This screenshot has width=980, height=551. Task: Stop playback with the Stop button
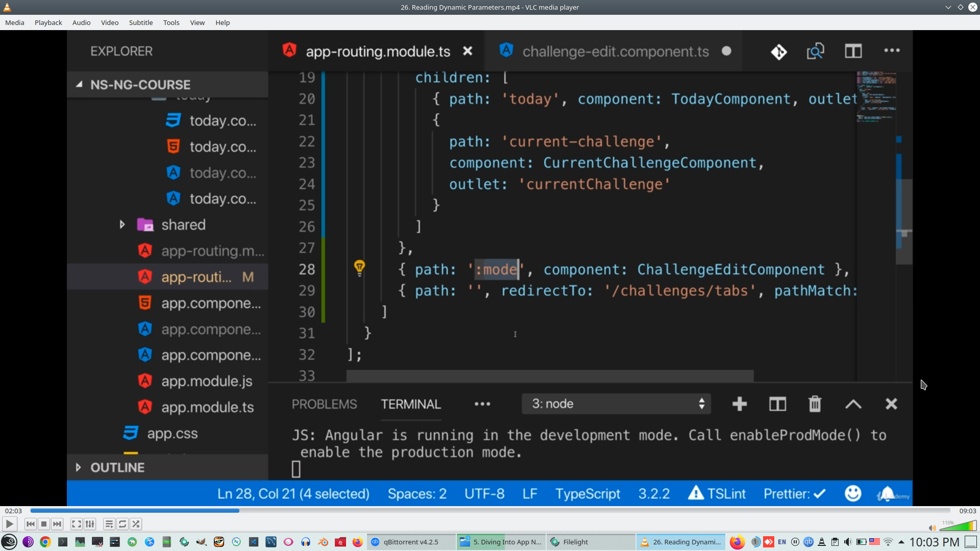point(44,524)
